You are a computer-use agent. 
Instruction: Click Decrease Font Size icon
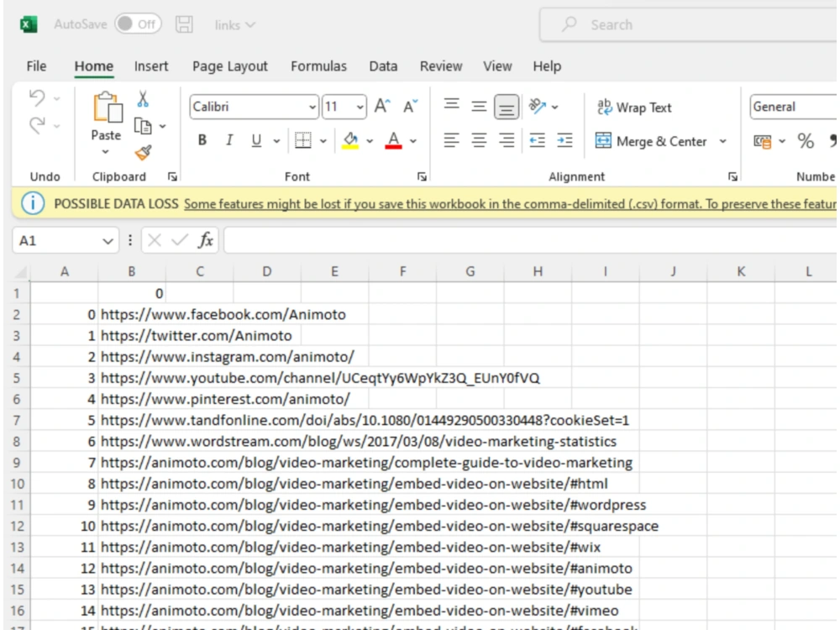click(x=411, y=106)
